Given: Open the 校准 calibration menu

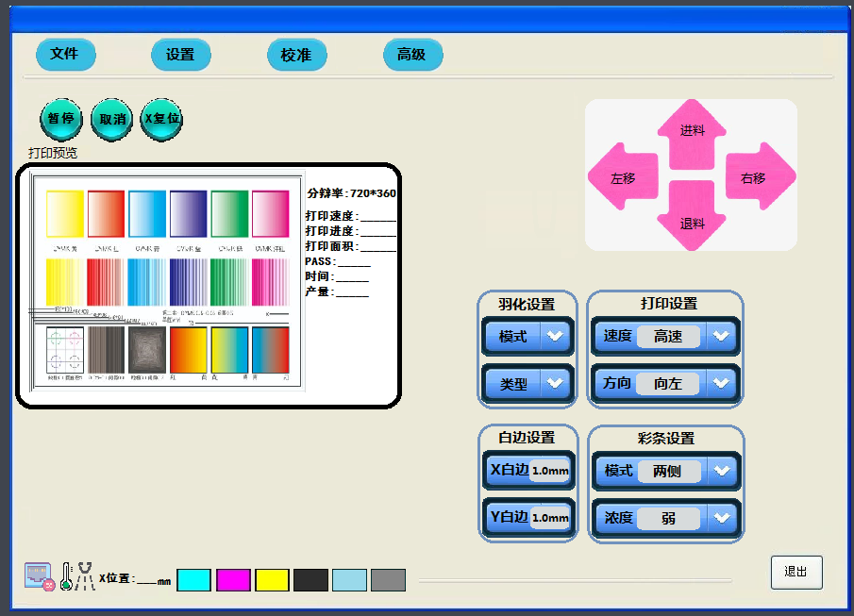Looking at the screenshot, I should point(296,55).
